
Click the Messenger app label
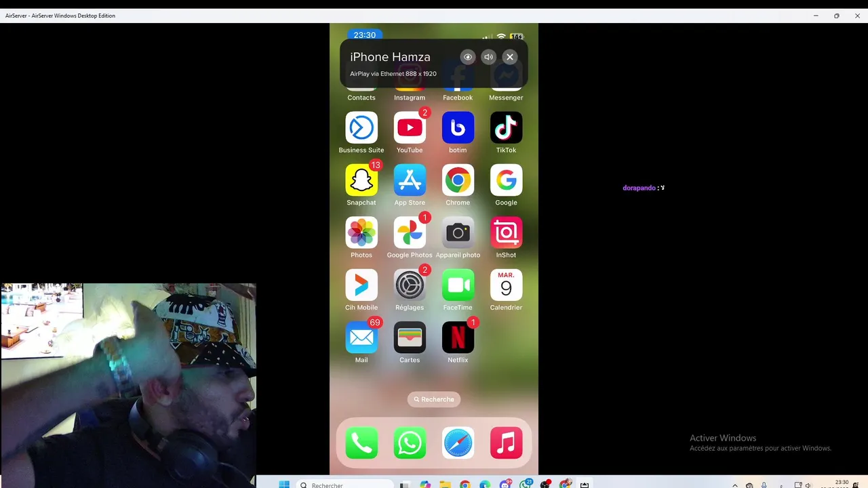point(506,98)
